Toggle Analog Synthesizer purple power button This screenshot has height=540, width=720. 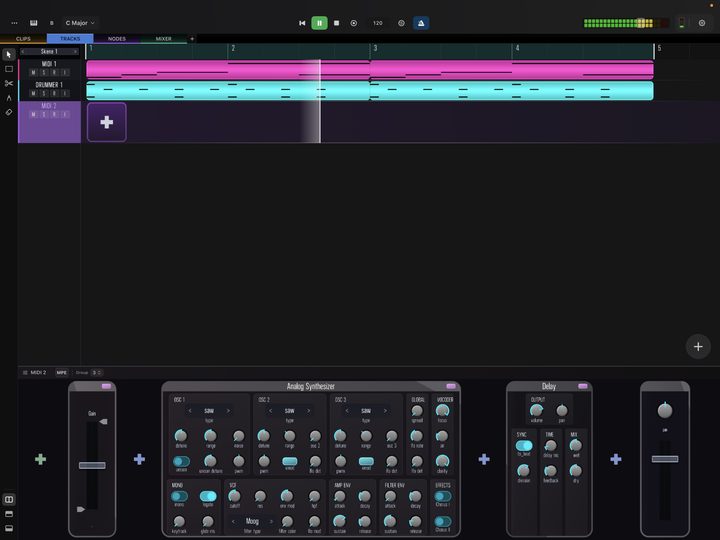click(x=451, y=386)
